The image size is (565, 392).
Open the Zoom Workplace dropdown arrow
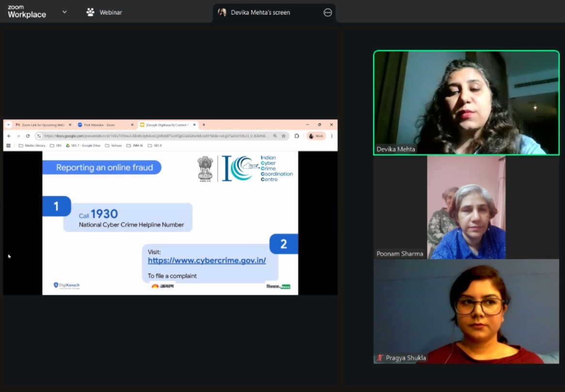coord(64,12)
